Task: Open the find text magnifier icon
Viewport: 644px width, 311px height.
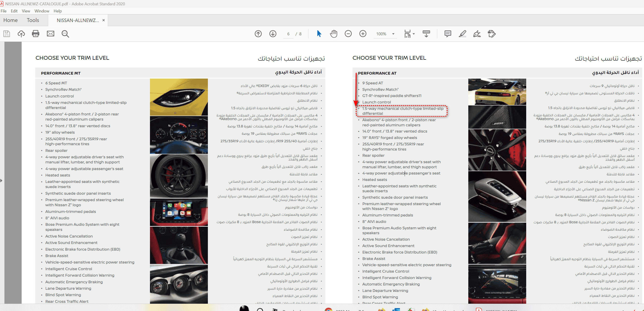Action: click(x=65, y=34)
